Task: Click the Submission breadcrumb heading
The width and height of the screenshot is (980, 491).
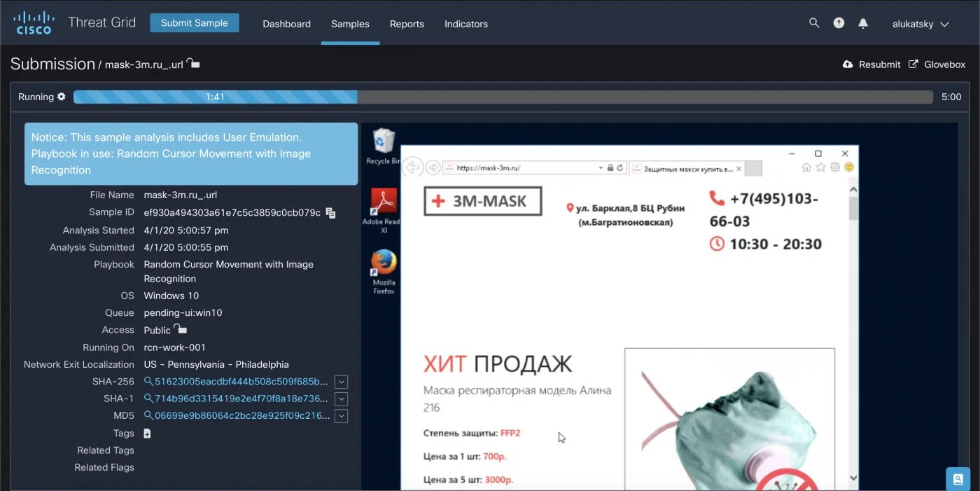Action: (52, 64)
